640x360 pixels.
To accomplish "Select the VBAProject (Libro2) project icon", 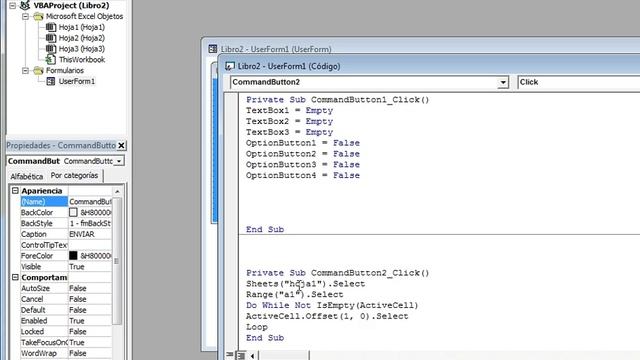I will [x=25, y=5].
